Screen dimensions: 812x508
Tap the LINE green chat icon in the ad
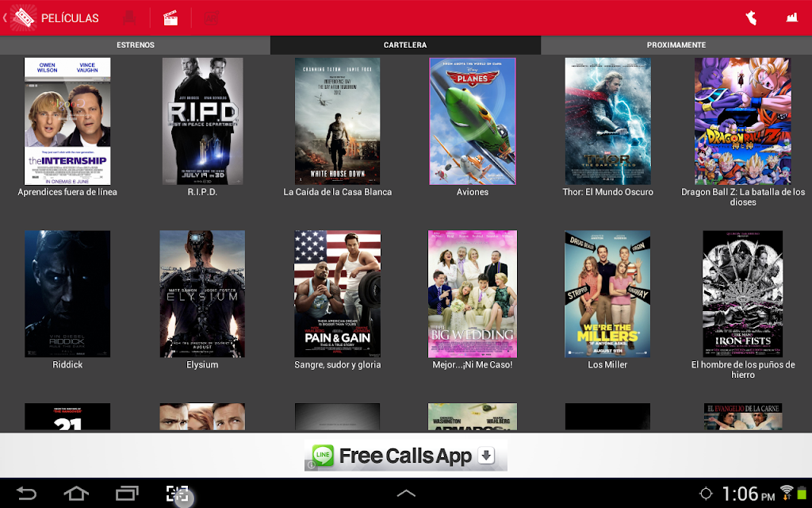[x=323, y=456]
